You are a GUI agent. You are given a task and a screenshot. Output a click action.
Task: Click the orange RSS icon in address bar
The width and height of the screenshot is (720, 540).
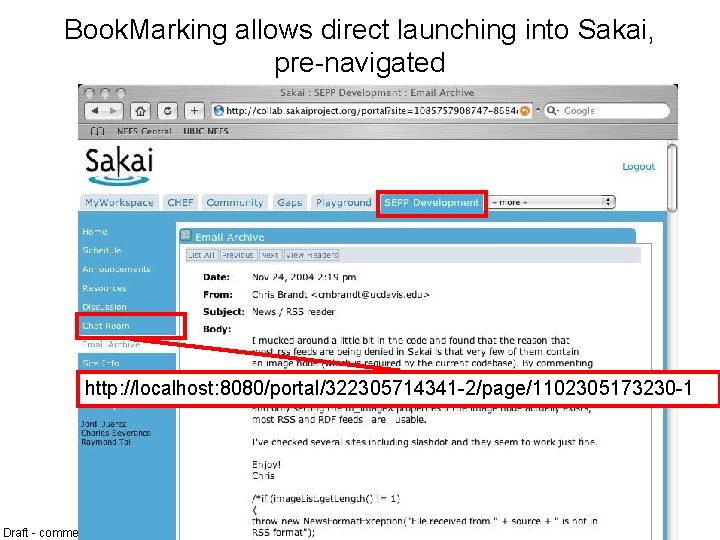click(525, 111)
